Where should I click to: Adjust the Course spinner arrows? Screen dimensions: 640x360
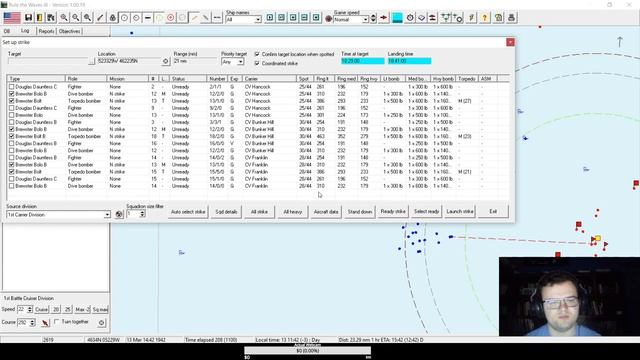pos(32,322)
